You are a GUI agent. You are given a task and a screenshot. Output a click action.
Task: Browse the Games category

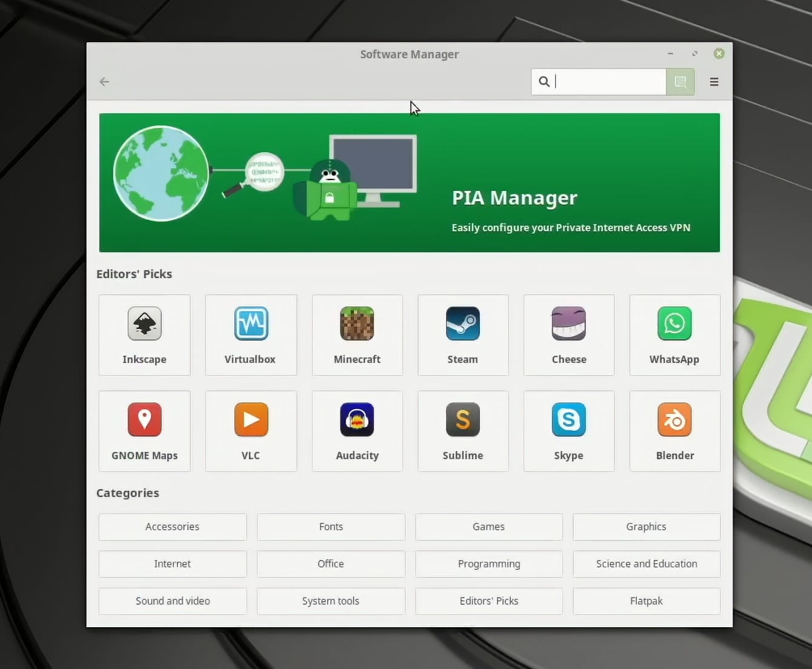488,527
